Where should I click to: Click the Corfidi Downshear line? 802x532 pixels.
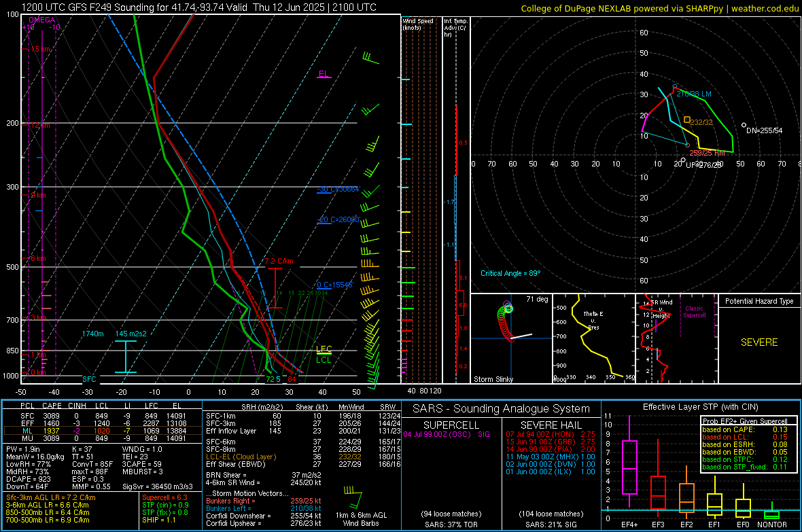(264, 516)
